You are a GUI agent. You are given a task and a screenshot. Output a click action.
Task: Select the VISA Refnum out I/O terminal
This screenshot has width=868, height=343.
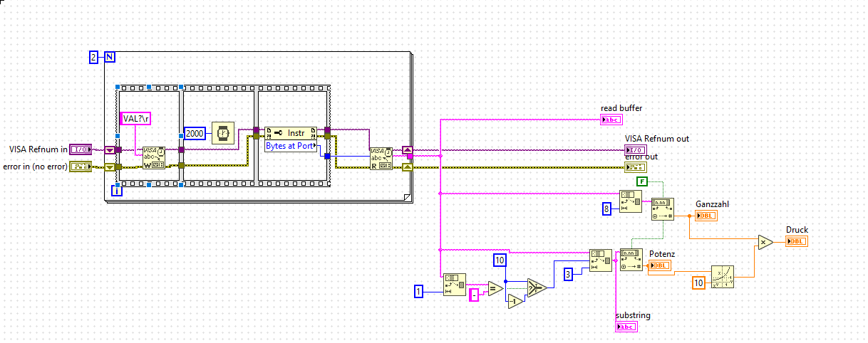pos(636,150)
